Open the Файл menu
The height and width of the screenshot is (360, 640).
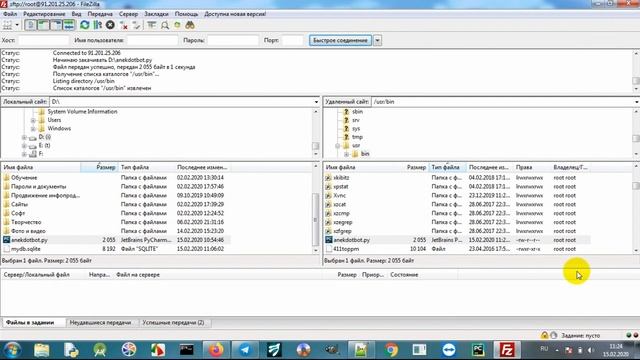coord(10,14)
